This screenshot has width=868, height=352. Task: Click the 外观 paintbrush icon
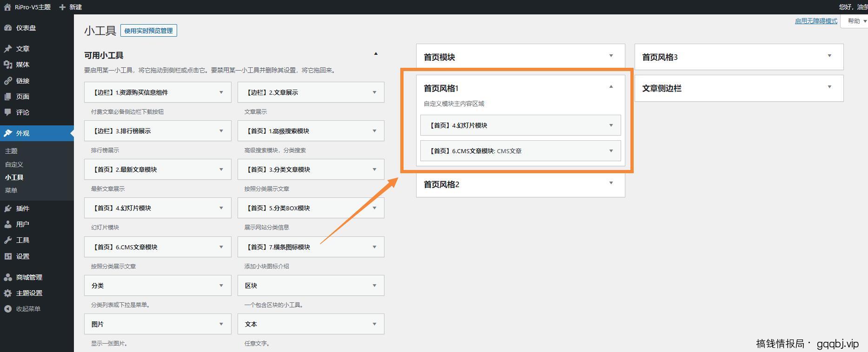(x=8, y=133)
